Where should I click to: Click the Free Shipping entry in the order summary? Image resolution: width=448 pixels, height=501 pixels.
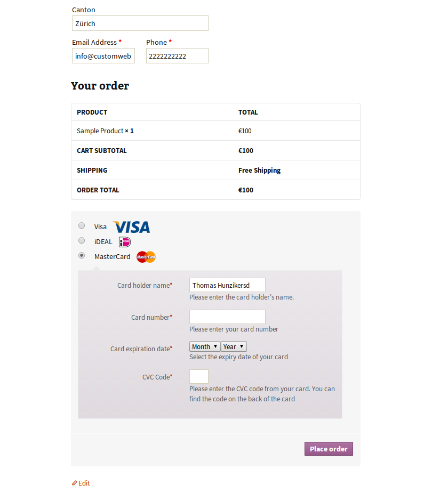tap(259, 170)
